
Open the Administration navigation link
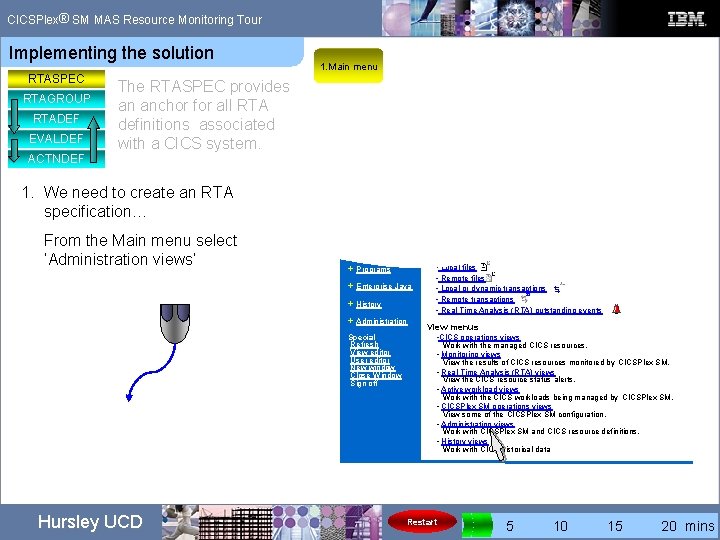(x=382, y=321)
